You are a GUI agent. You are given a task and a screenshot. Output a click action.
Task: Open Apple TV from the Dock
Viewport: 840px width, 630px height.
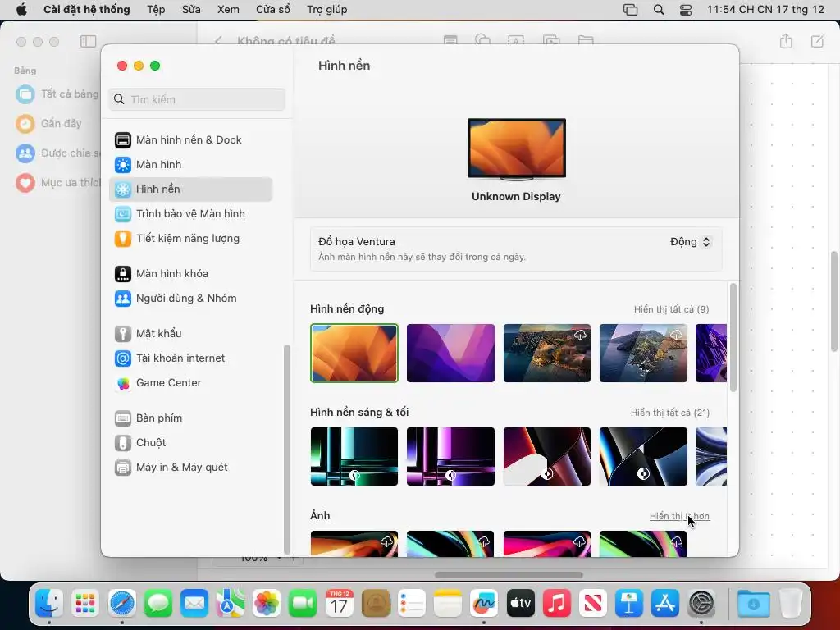pos(520,603)
